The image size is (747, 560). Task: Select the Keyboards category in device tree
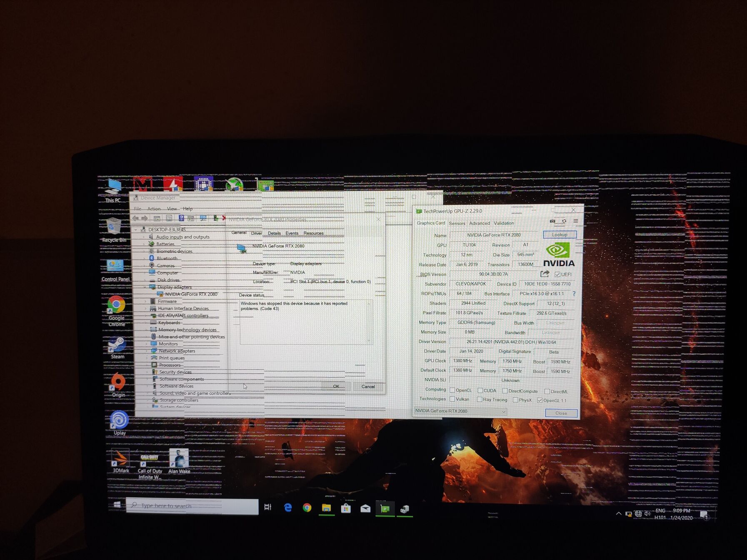coord(169,323)
